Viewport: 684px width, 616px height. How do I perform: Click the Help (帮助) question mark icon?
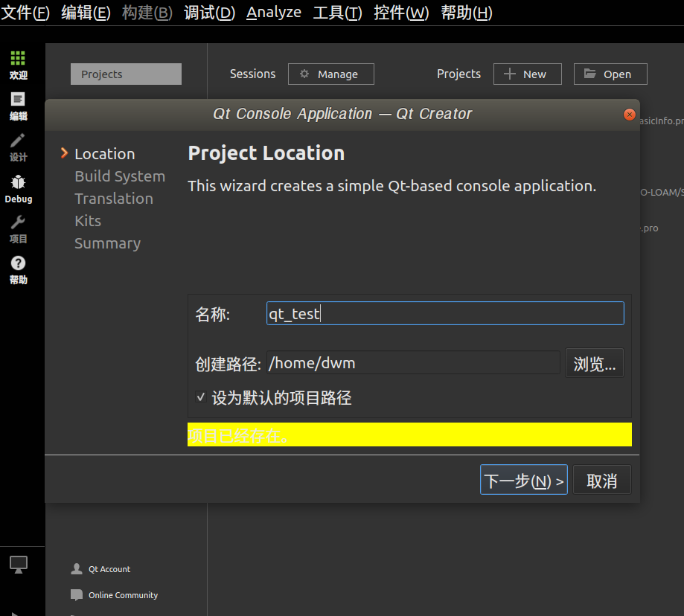pos(19,263)
